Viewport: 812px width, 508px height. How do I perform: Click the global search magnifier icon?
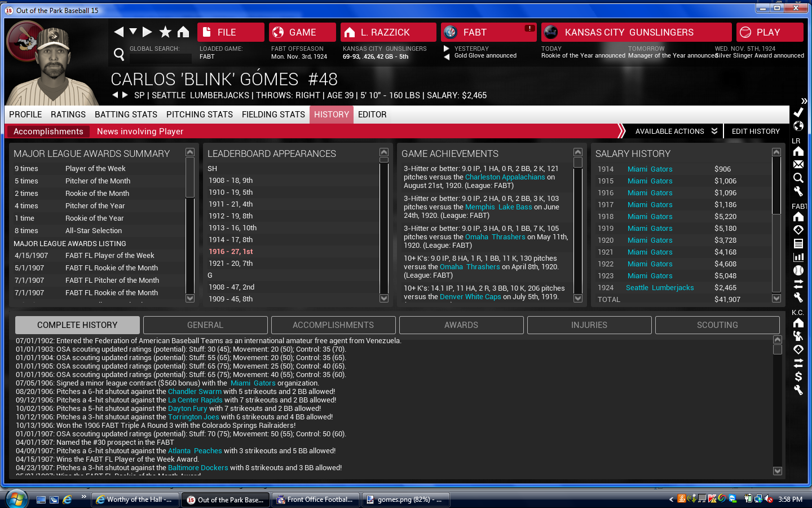pos(119,54)
